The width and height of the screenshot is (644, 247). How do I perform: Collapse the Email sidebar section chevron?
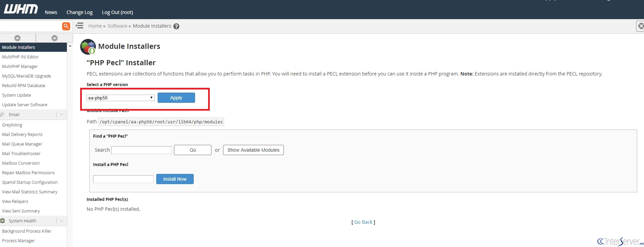[x=61, y=114]
